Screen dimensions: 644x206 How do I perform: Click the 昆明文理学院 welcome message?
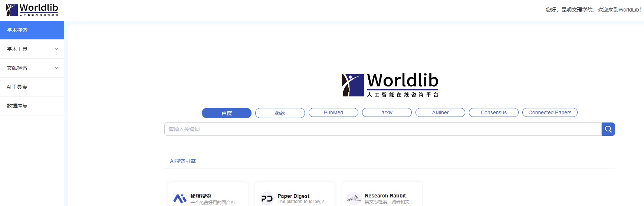593,10
